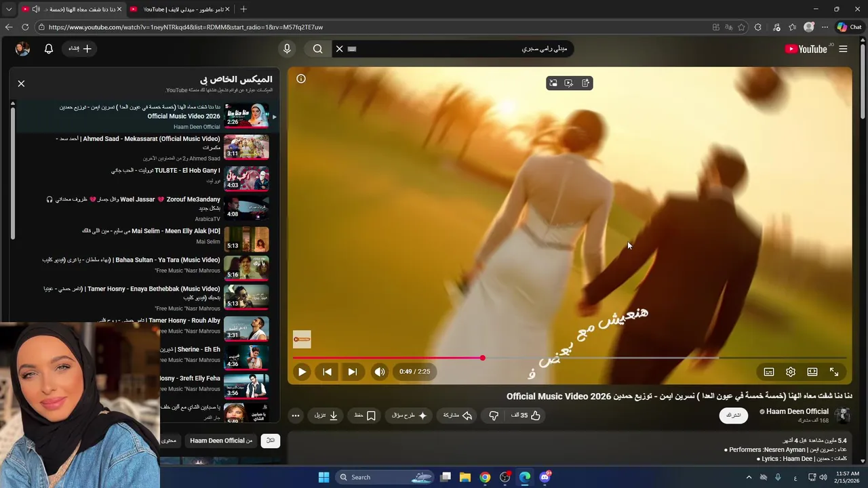Share the video
The height and width of the screenshot is (488, 868).
tap(458, 415)
